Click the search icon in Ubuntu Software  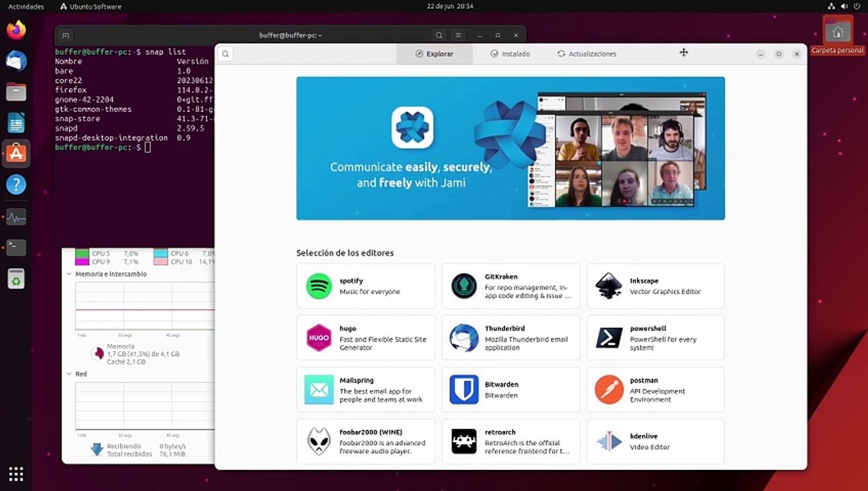(226, 54)
